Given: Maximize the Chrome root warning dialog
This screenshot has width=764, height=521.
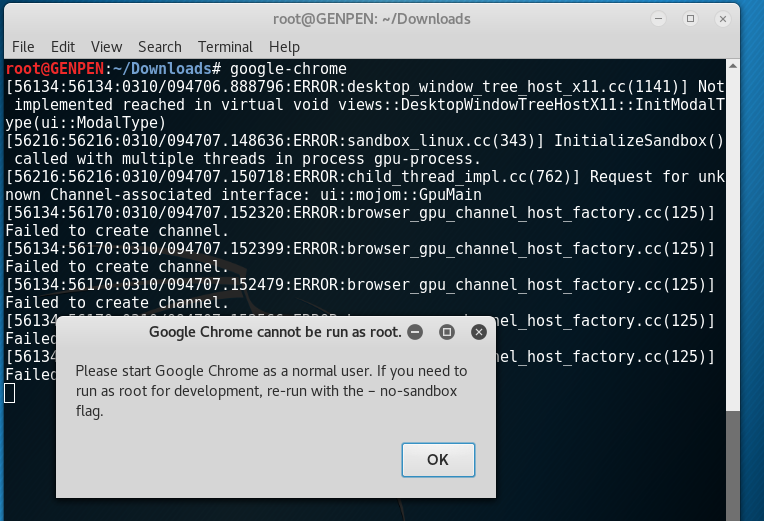Looking at the screenshot, I should pos(447,332).
